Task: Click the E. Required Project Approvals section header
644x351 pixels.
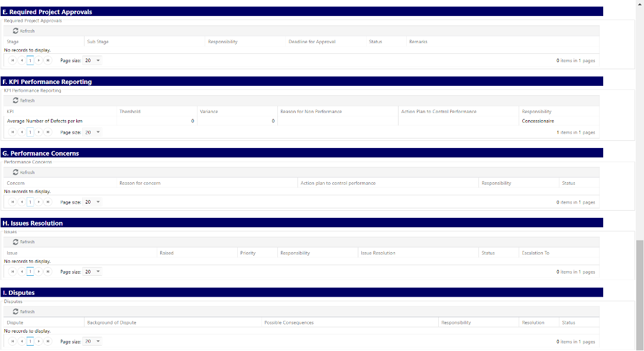Action: (302, 11)
